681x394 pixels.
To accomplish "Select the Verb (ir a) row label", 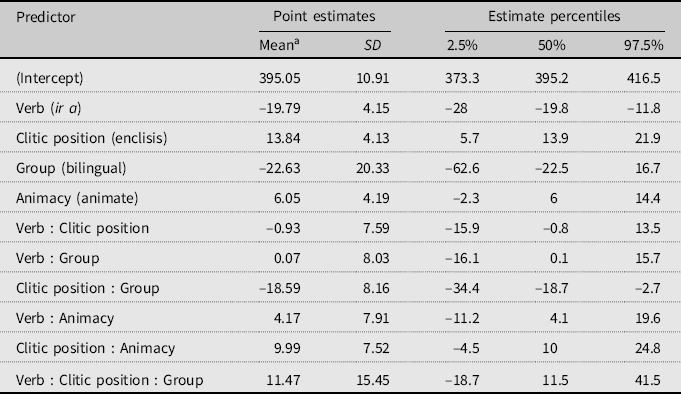I will (49, 108).
